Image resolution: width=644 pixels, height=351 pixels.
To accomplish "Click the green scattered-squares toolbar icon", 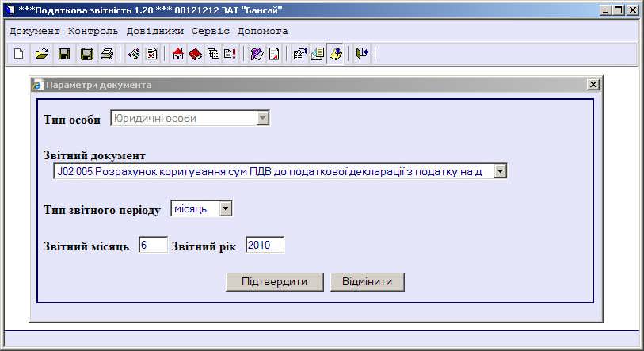I will click(134, 54).
